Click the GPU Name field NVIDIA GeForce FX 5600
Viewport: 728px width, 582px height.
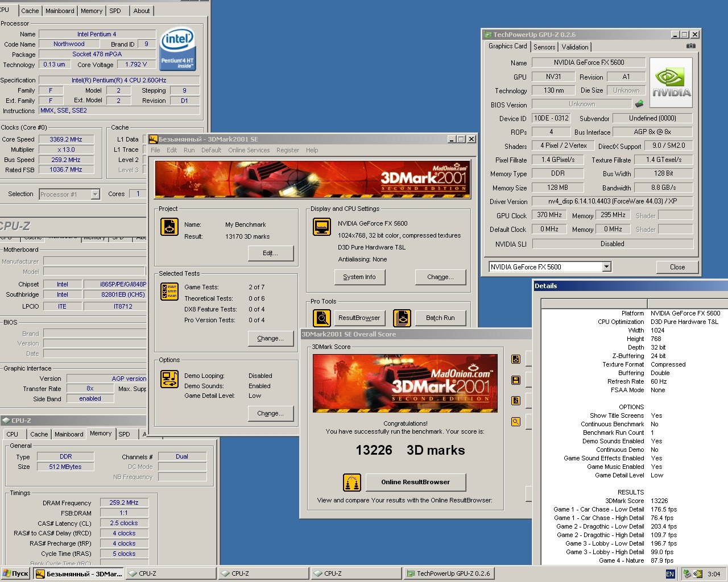589,63
